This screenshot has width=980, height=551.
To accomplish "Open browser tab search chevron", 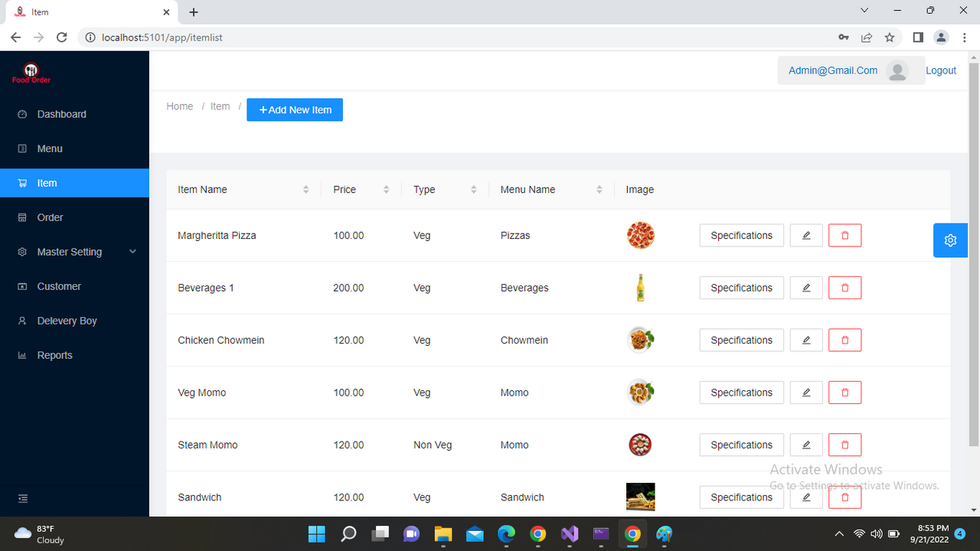I will pyautogui.click(x=864, y=11).
